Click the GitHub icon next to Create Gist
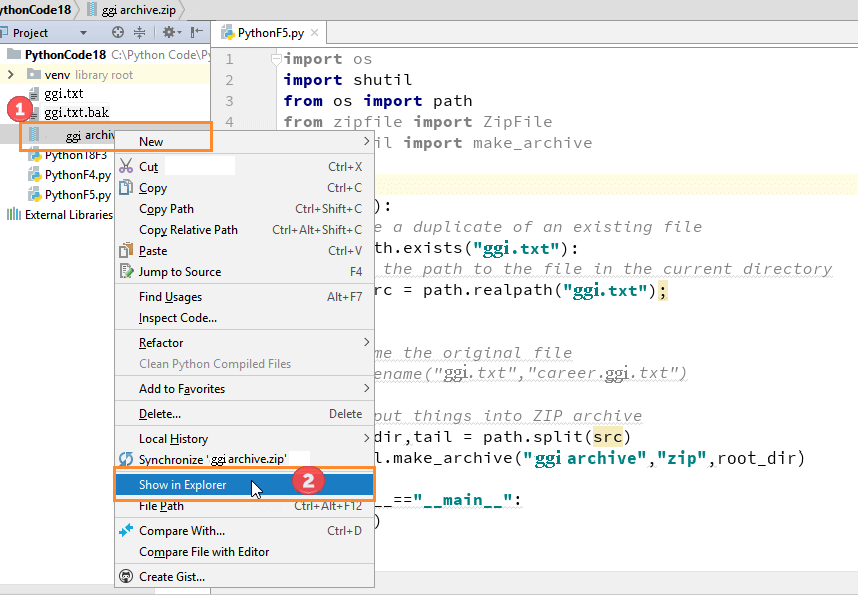Image resolution: width=858 pixels, height=595 pixels. [x=126, y=576]
